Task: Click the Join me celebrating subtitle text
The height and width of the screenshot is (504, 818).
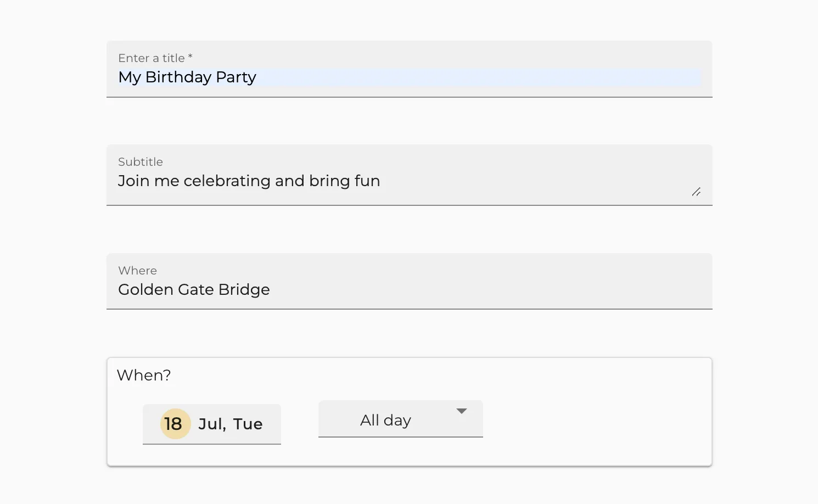Action: (249, 181)
